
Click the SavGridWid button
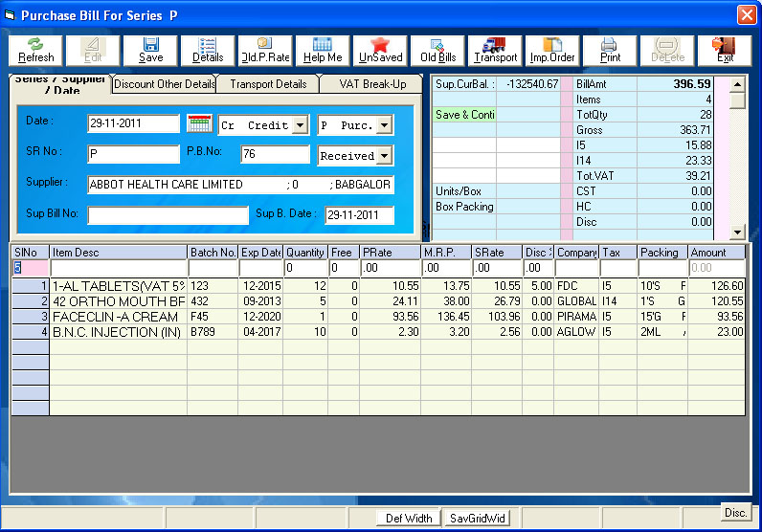pyautogui.click(x=478, y=518)
